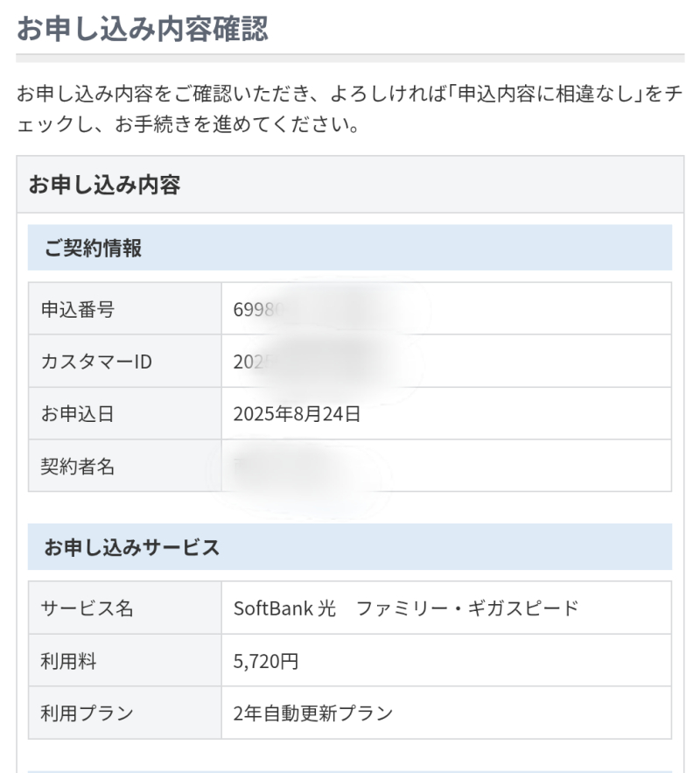Click the お申込日 row label
The image size is (700, 773).
pyautogui.click(x=78, y=413)
